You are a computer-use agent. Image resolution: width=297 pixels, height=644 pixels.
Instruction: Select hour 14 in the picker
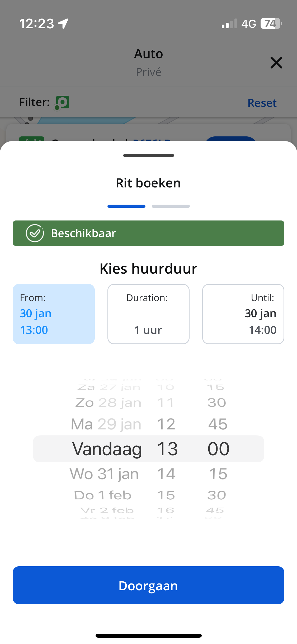point(166,474)
